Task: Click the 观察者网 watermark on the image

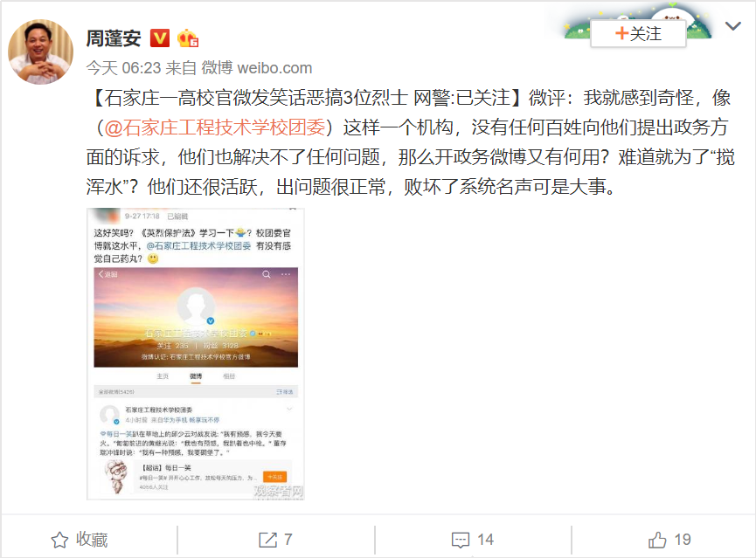Action: click(279, 491)
